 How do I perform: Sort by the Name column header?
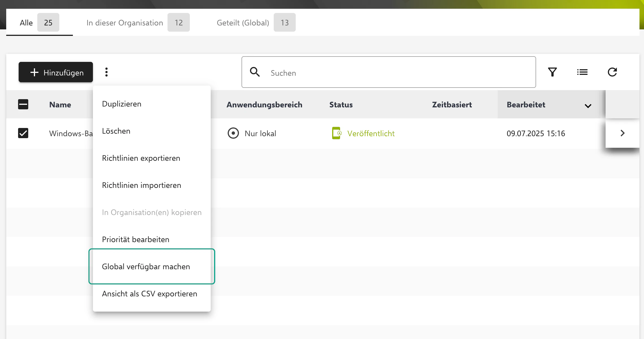click(x=60, y=105)
